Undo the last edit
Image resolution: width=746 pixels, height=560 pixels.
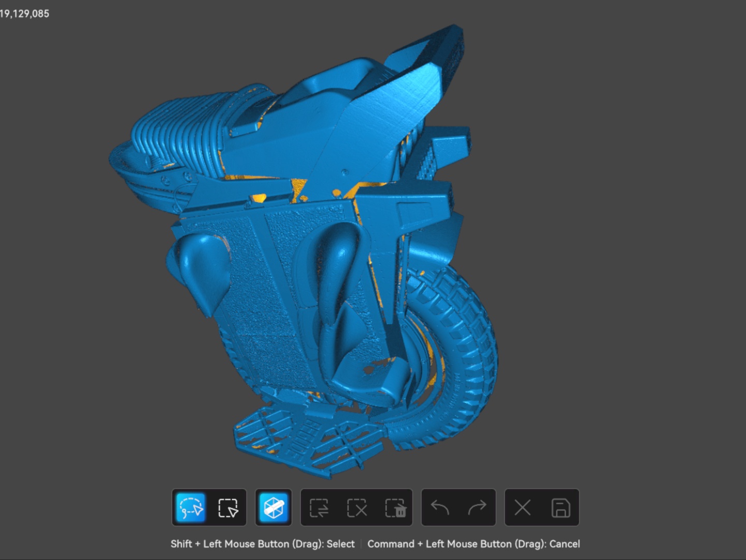(440, 508)
